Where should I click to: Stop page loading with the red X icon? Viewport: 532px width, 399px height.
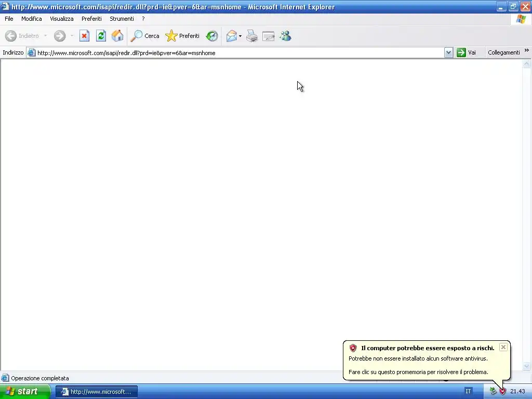point(84,36)
